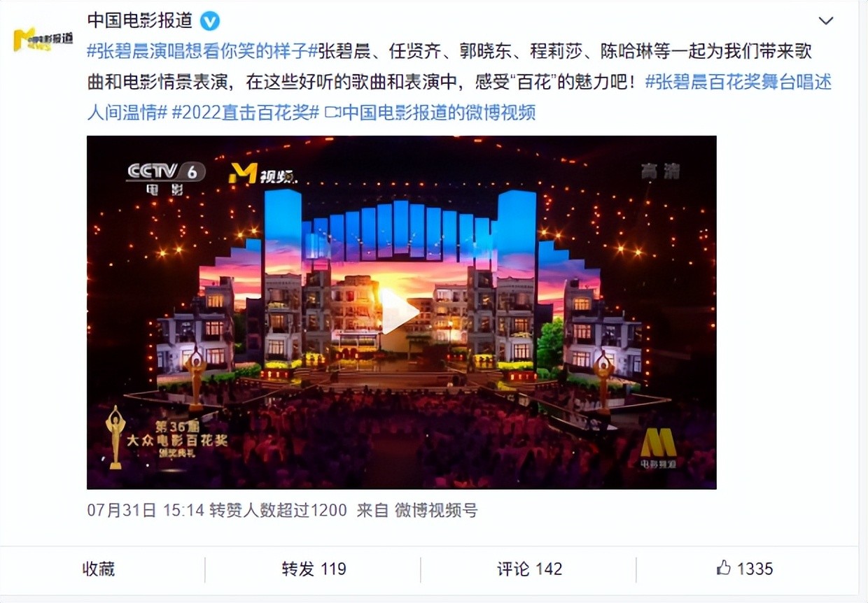This screenshot has height=603, width=868.
Task: Open the 中国电影报道的微博视频 link
Action: [431, 112]
